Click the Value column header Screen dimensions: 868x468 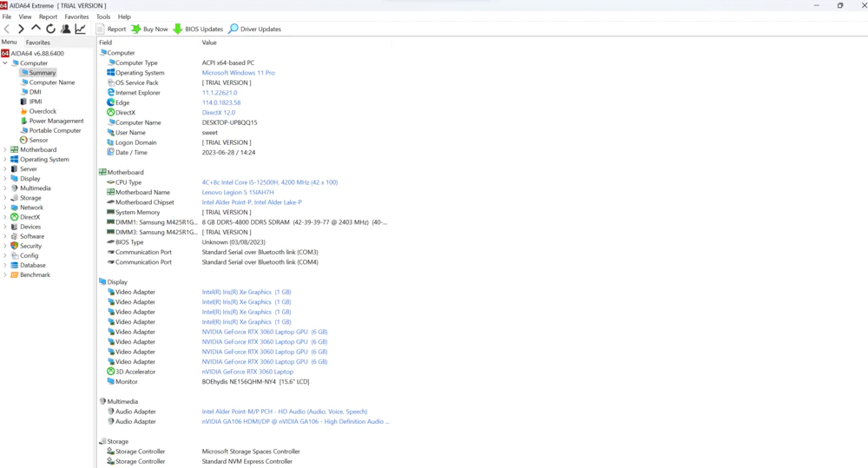coord(208,43)
